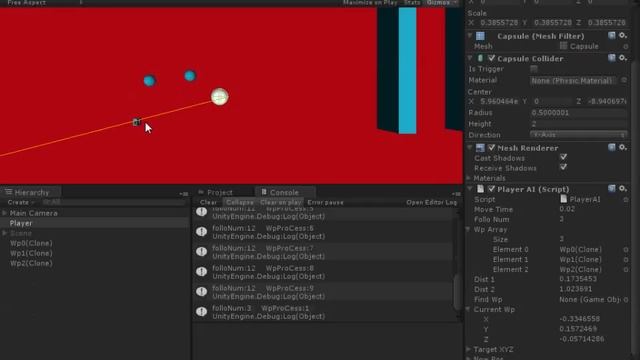Open Console panel options menu icon
This screenshot has height=360, width=640.
[x=456, y=193]
